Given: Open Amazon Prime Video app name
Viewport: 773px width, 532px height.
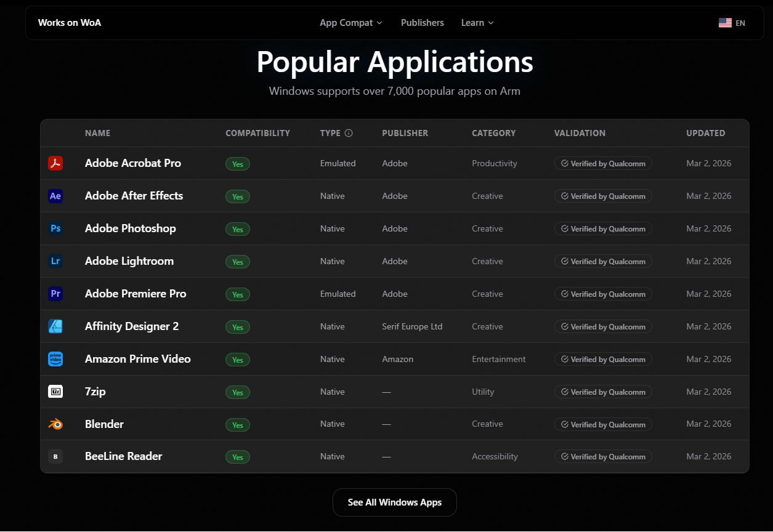Looking at the screenshot, I should point(138,359).
